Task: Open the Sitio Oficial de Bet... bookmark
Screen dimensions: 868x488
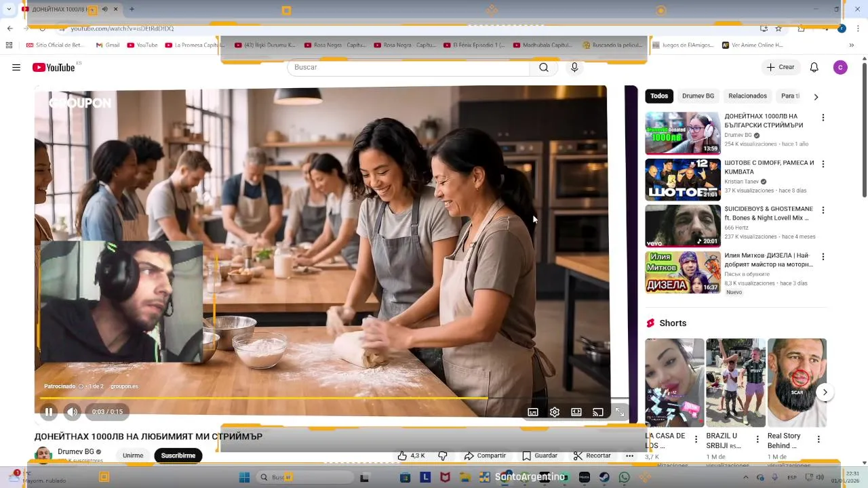Action: click(55, 45)
